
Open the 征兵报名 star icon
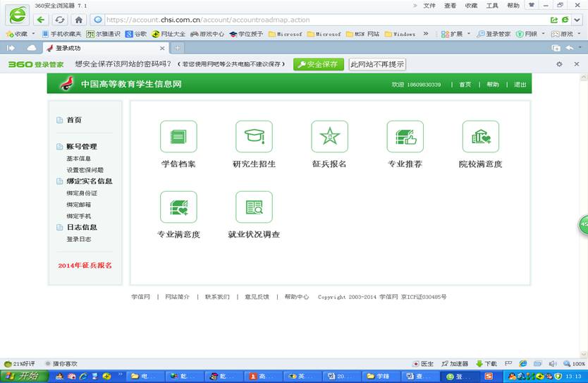[x=329, y=137]
